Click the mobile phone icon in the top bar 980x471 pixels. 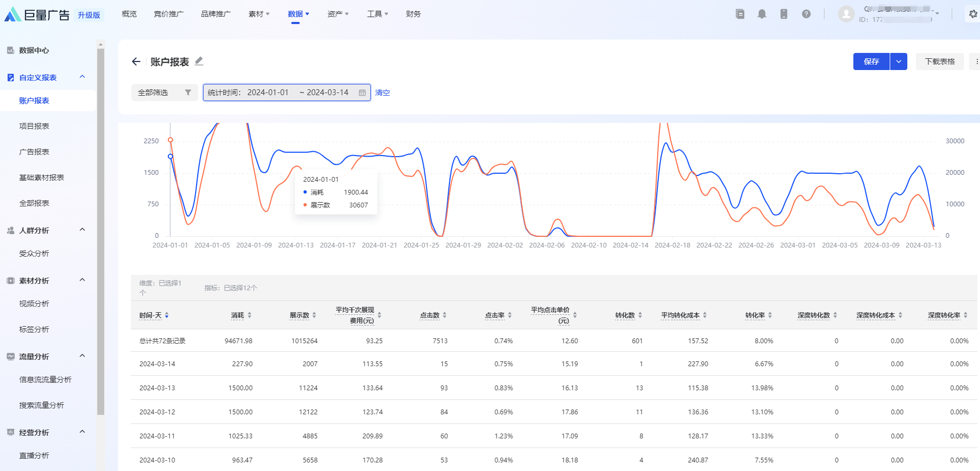tap(784, 14)
